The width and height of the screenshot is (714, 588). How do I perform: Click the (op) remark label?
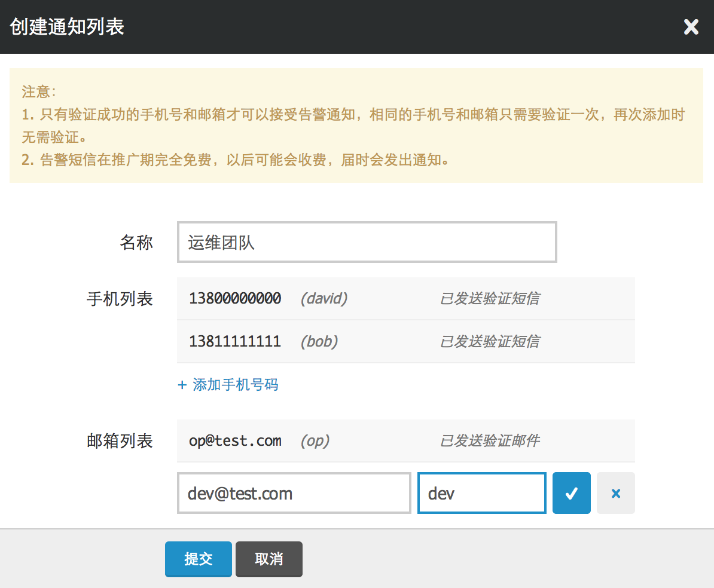pos(315,441)
